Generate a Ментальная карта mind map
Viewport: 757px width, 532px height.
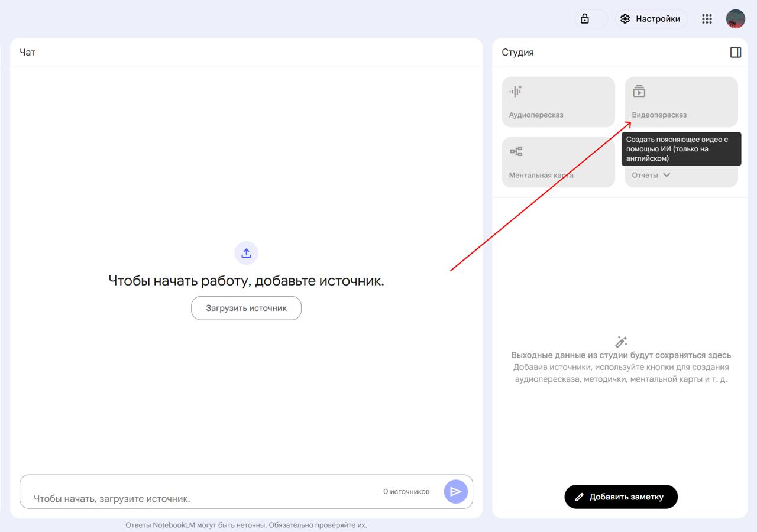click(558, 162)
